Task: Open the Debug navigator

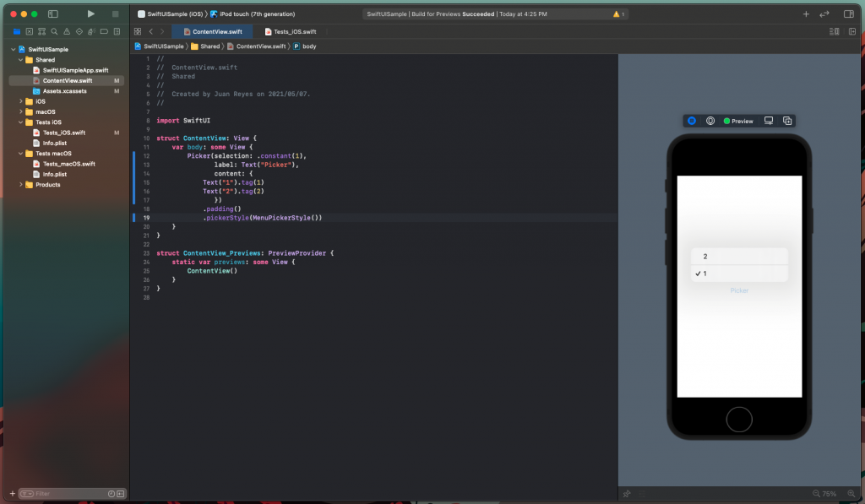Action: coord(91,31)
